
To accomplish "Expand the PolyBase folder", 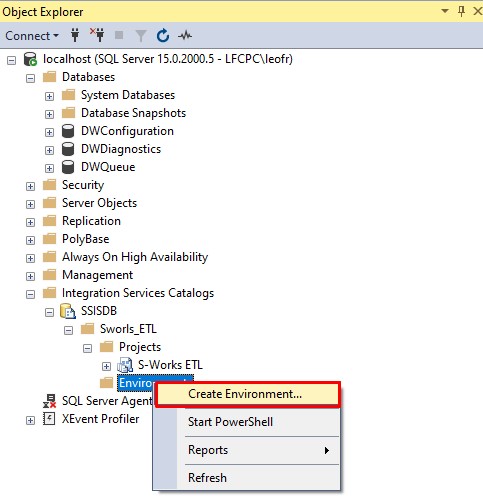I will pos(30,240).
